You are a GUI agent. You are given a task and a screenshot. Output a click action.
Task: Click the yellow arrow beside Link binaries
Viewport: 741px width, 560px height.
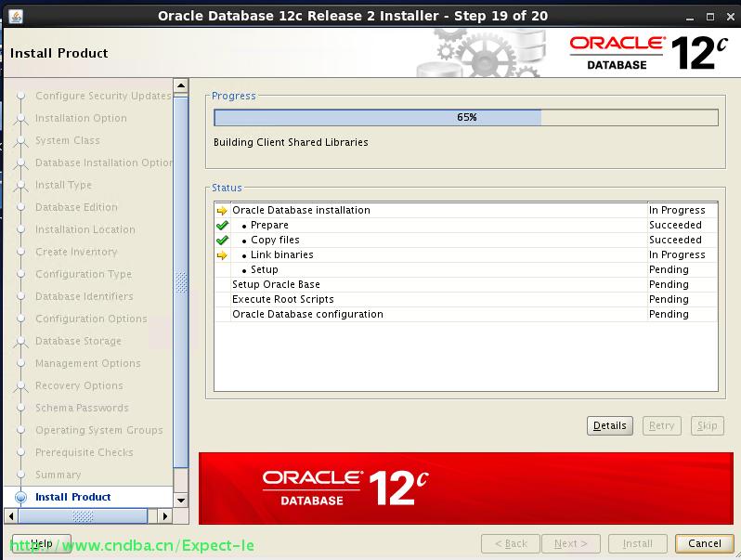(222, 255)
